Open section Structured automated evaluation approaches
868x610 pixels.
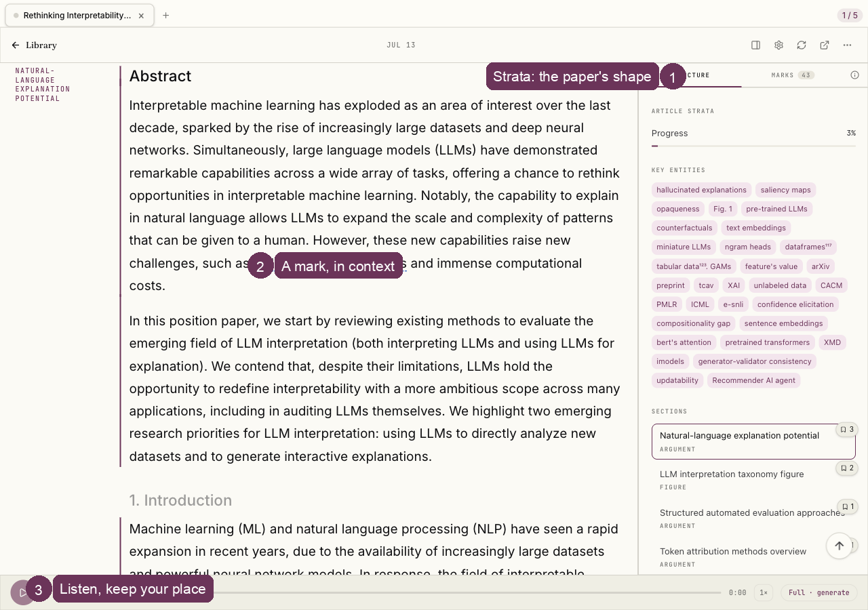(753, 518)
